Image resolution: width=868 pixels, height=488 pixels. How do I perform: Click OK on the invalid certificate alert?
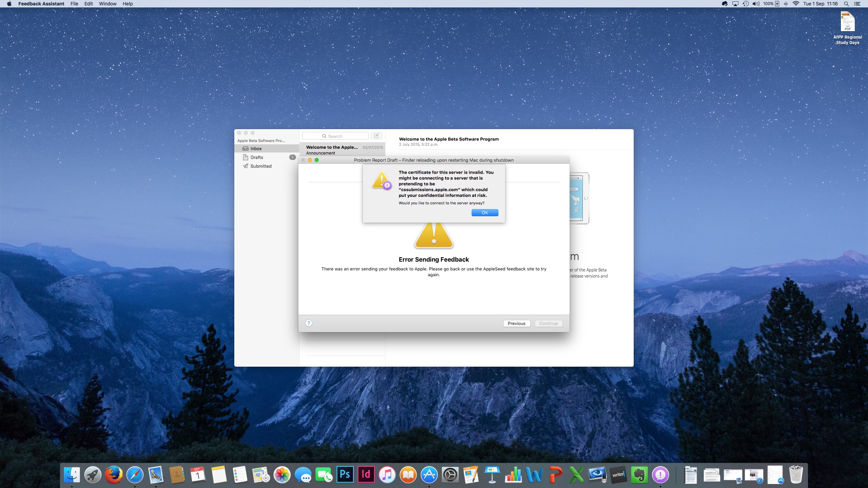coord(485,212)
